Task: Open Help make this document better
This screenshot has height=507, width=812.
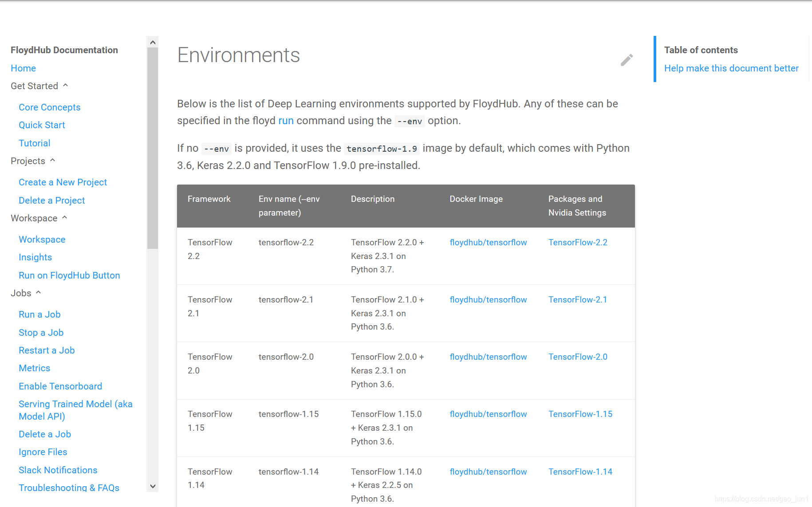Action: [x=731, y=68]
